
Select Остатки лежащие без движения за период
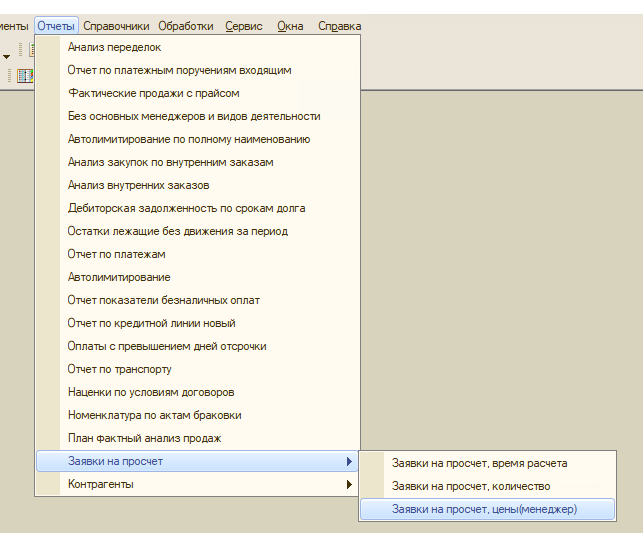coord(198,231)
